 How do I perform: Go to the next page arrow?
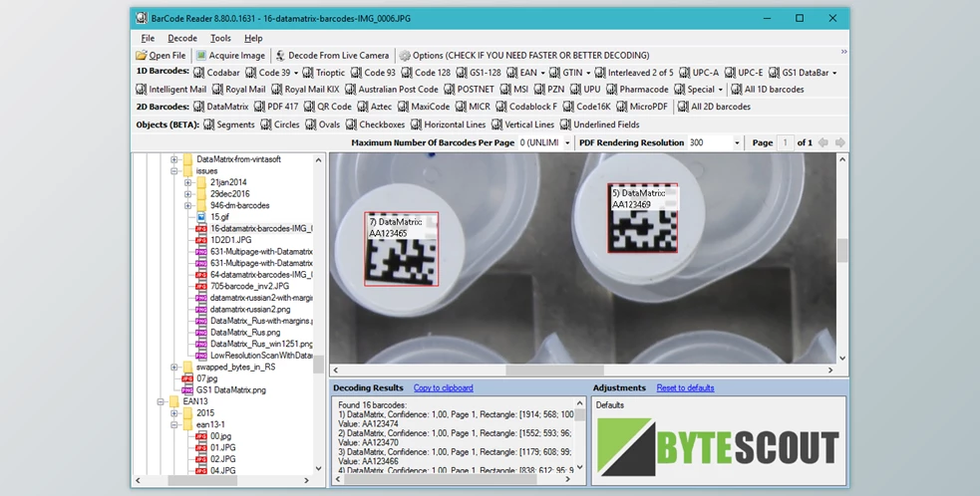[x=840, y=142]
